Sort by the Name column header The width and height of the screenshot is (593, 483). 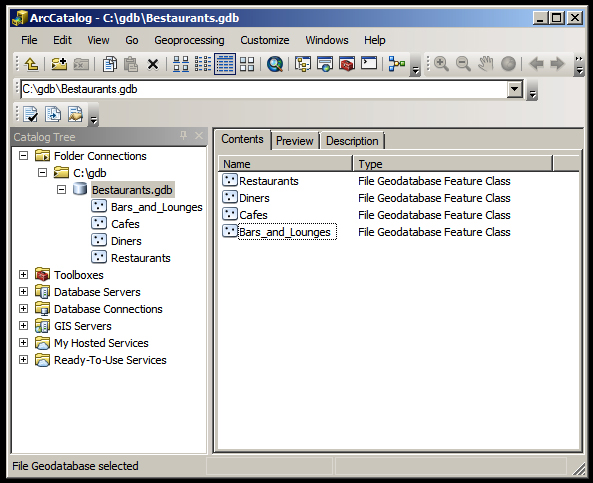click(x=286, y=164)
